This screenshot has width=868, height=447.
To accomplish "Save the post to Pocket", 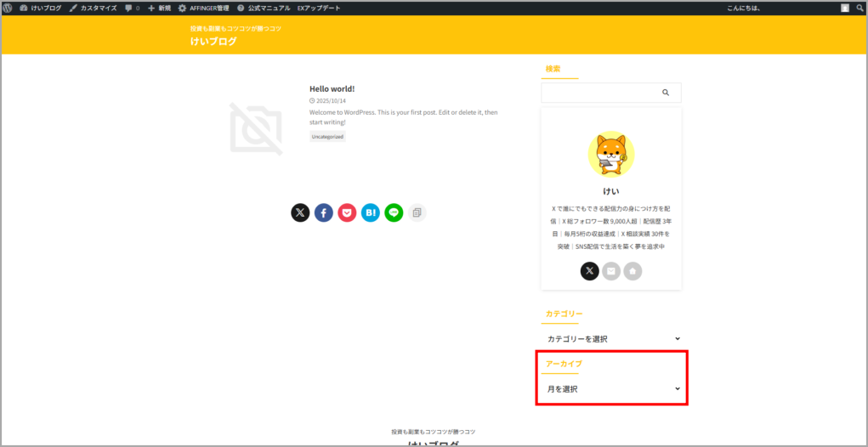I will [x=347, y=212].
